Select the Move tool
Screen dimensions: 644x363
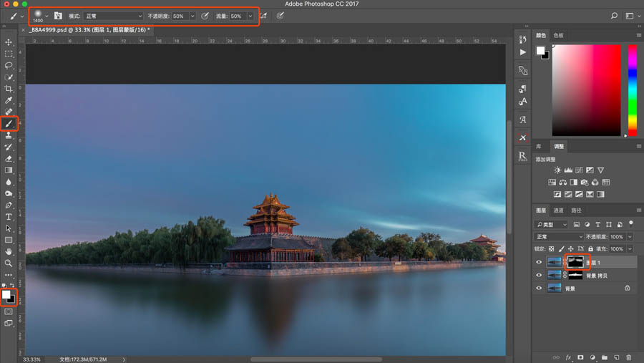coord(9,42)
